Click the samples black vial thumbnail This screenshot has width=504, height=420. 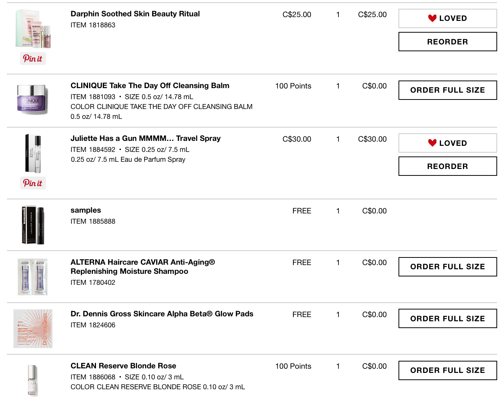point(33,225)
